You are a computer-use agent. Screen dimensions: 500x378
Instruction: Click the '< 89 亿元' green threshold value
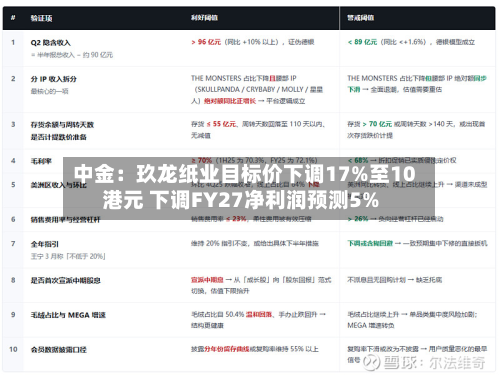coord(362,42)
